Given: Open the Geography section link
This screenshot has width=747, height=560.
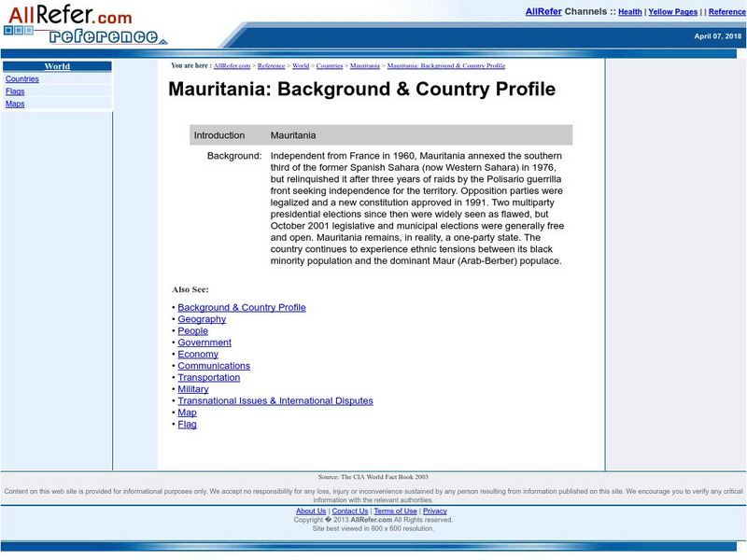Looking at the screenshot, I should tap(202, 318).
